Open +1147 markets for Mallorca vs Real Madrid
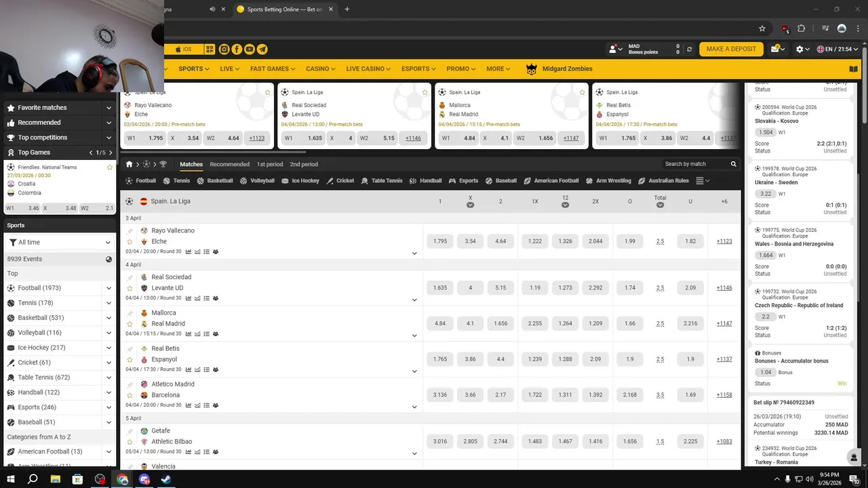This screenshot has width=868, height=488. pyautogui.click(x=724, y=324)
